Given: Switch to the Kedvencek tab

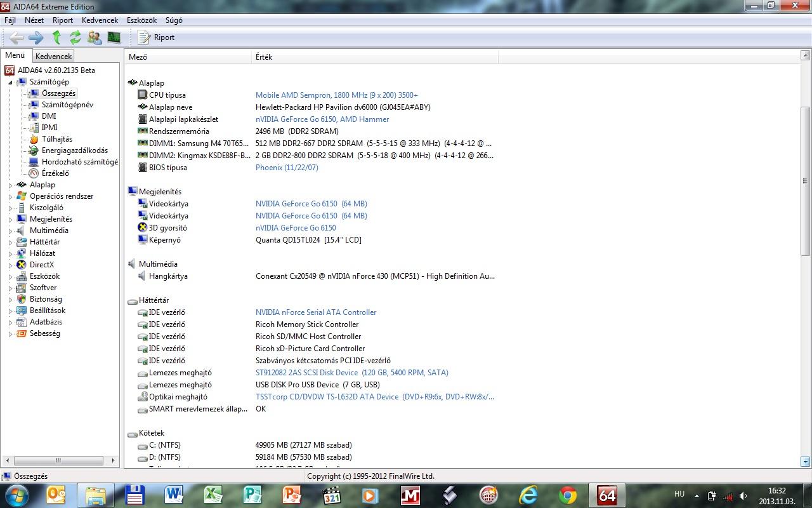Looking at the screenshot, I should (53, 57).
